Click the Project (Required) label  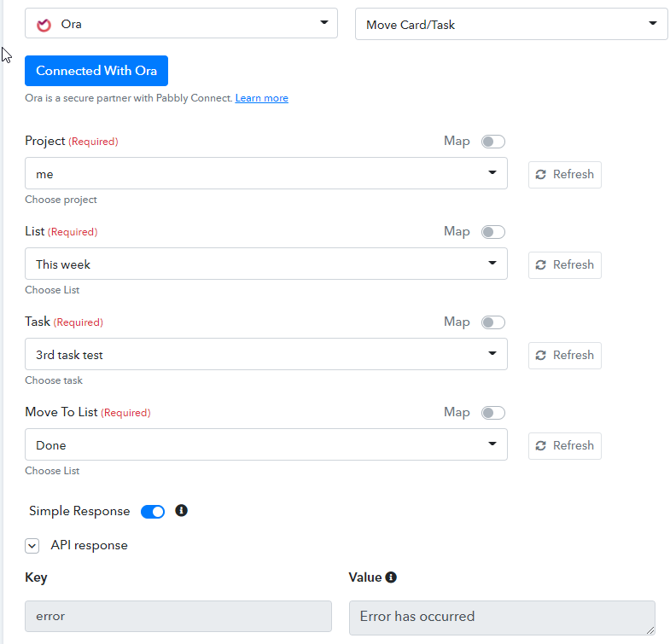(72, 141)
